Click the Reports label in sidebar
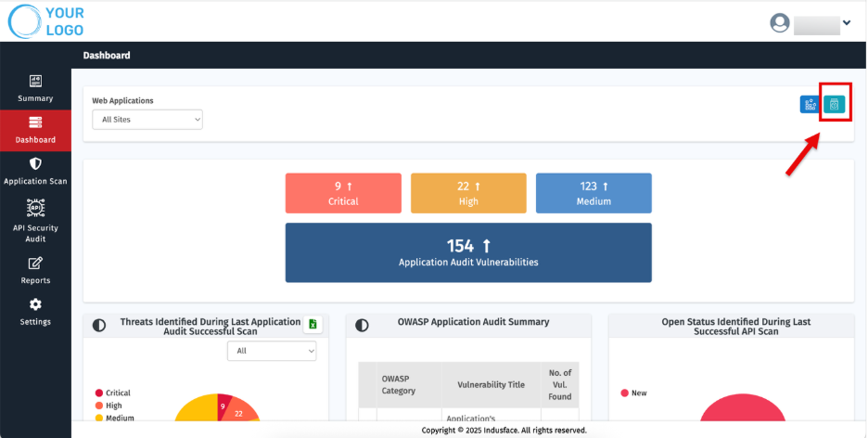 [x=35, y=280]
